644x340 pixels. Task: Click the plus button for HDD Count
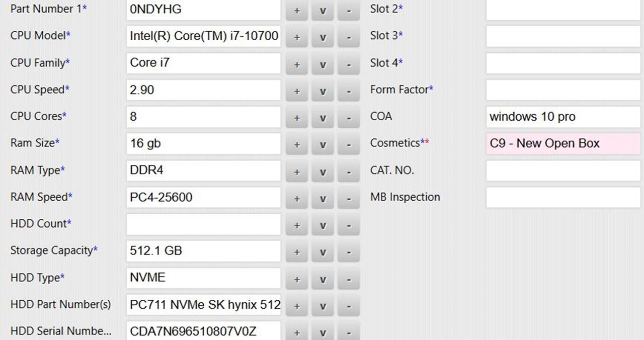click(x=297, y=225)
